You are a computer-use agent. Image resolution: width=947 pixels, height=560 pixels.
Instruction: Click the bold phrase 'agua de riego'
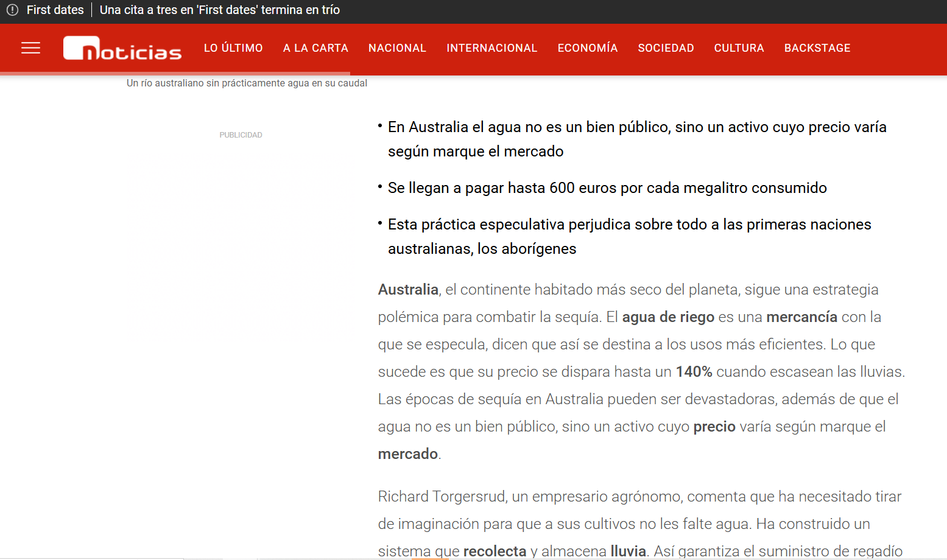click(668, 317)
